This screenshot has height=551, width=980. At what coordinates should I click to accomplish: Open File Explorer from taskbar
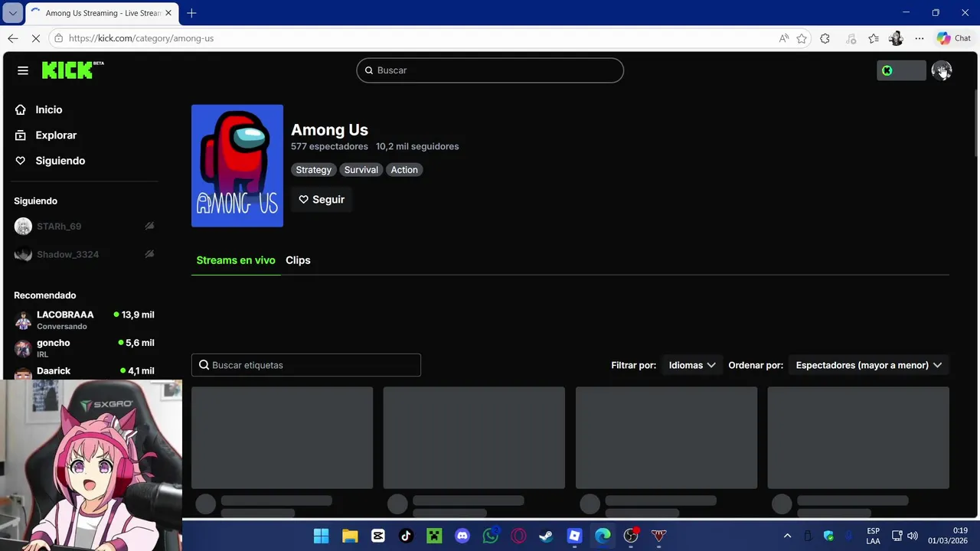click(x=350, y=536)
